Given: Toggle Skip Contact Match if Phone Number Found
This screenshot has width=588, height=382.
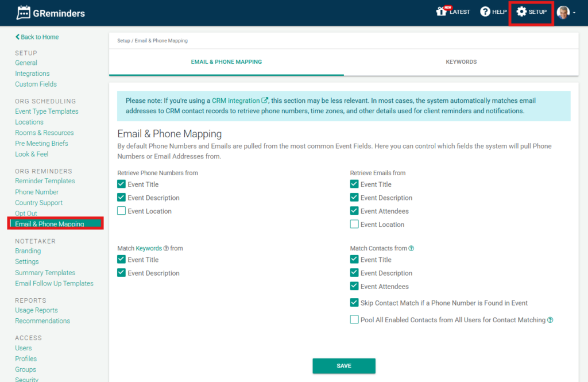Looking at the screenshot, I should [354, 303].
